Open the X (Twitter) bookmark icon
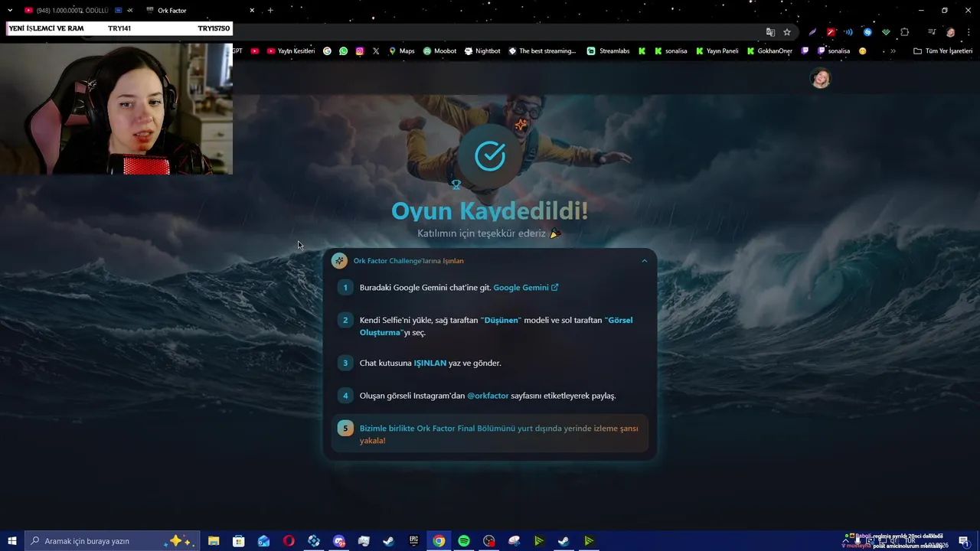Image resolution: width=980 pixels, height=551 pixels. point(376,51)
